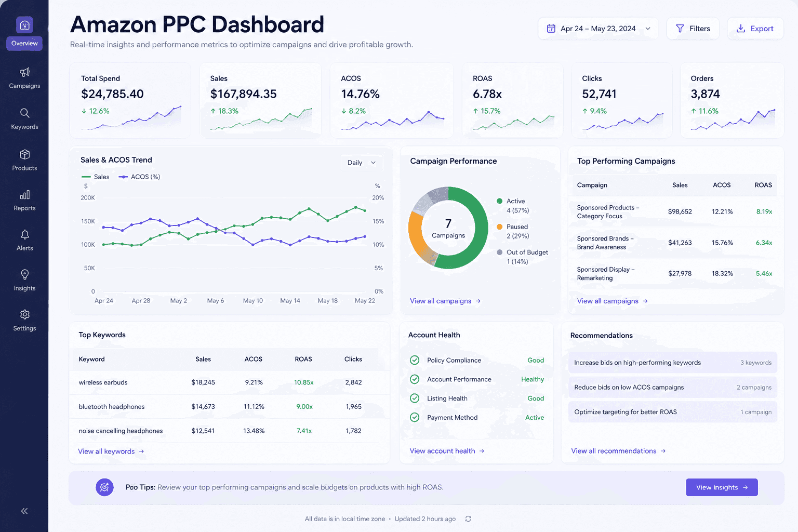
Task: Open View account health link
Action: (x=447, y=451)
